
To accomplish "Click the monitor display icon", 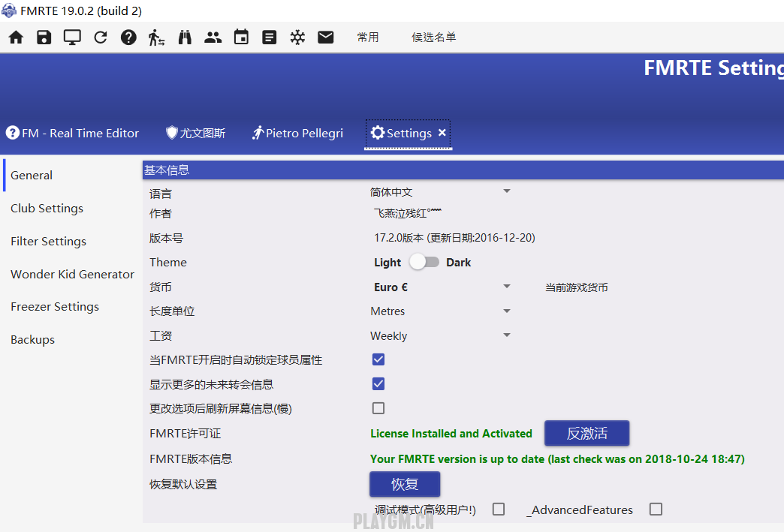I will coord(73,38).
